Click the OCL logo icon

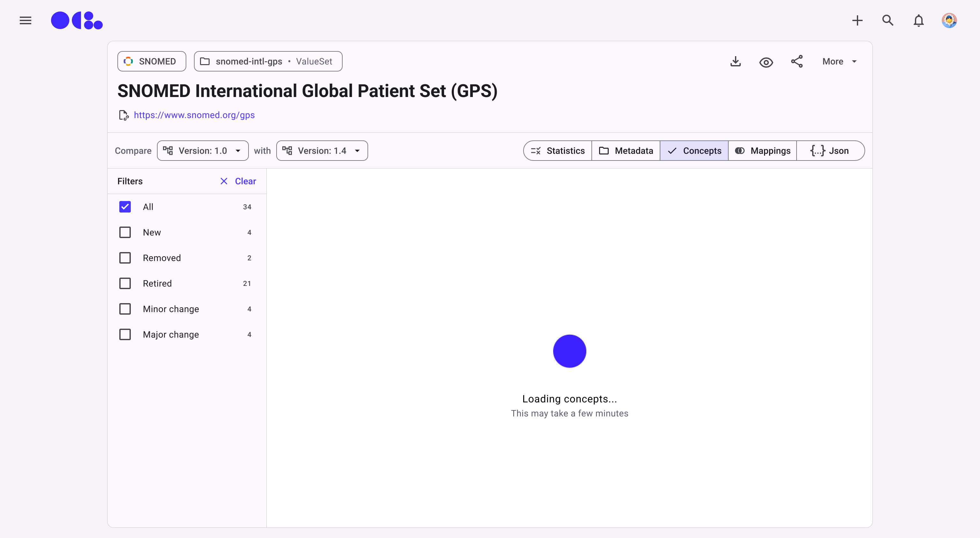tap(77, 20)
